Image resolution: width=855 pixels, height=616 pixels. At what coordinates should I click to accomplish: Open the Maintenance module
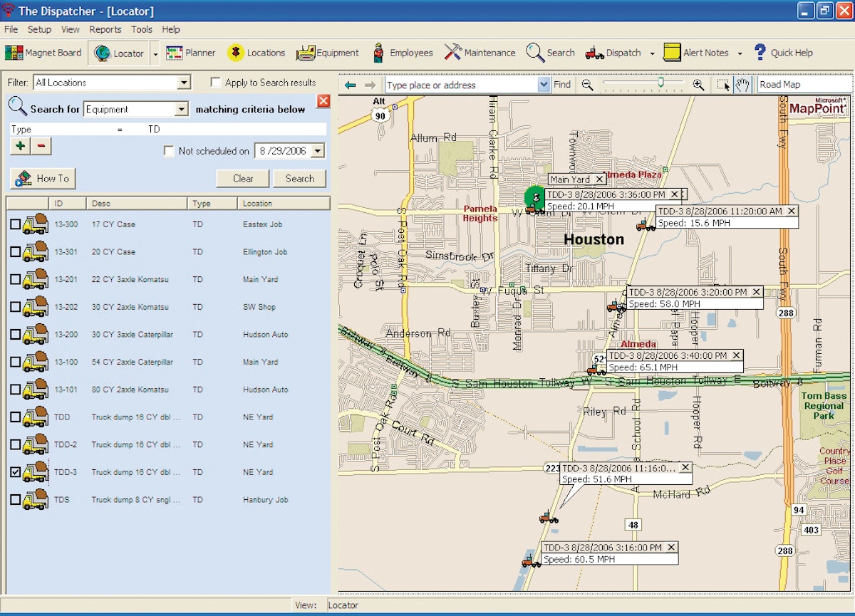pos(481,52)
